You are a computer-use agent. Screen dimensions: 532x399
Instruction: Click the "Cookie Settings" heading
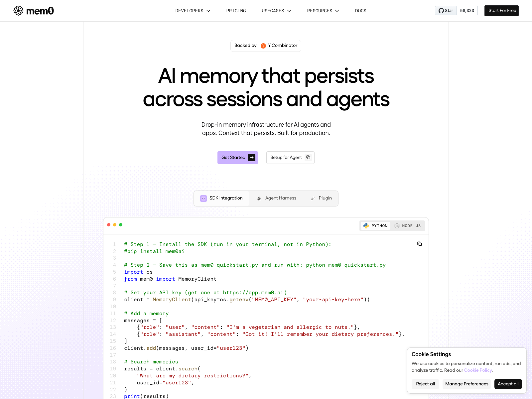[x=431, y=354]
